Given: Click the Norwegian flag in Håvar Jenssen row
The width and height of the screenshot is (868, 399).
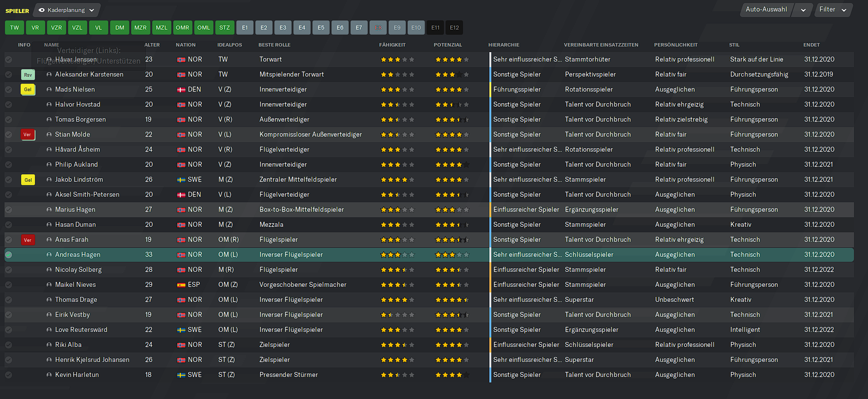Looking at the screenshot, I should [x=181, y=60].
